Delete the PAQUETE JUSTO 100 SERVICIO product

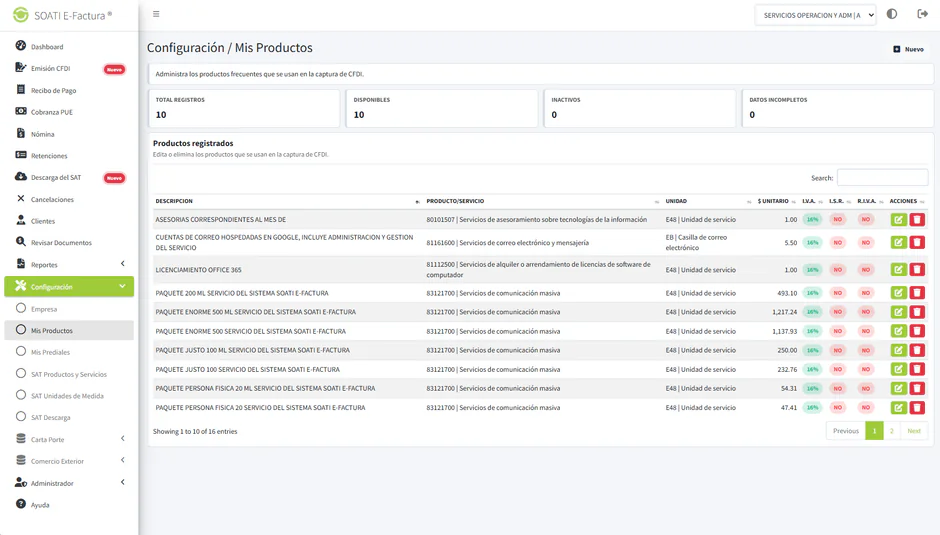917,369
